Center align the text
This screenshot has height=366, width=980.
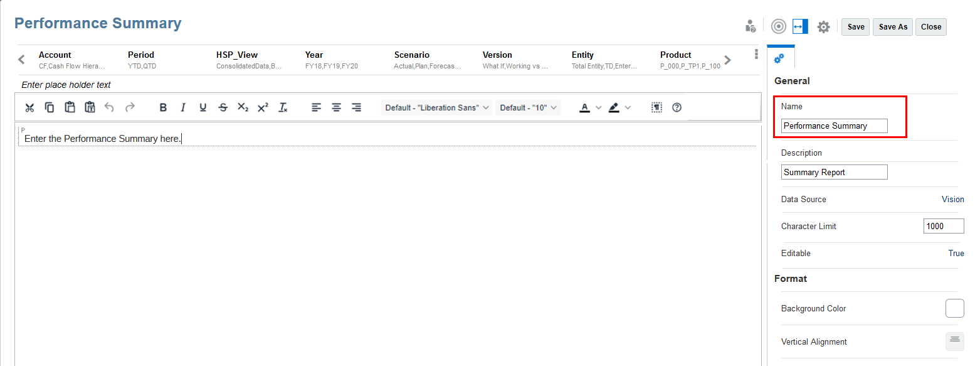click(x=337, y=107)
